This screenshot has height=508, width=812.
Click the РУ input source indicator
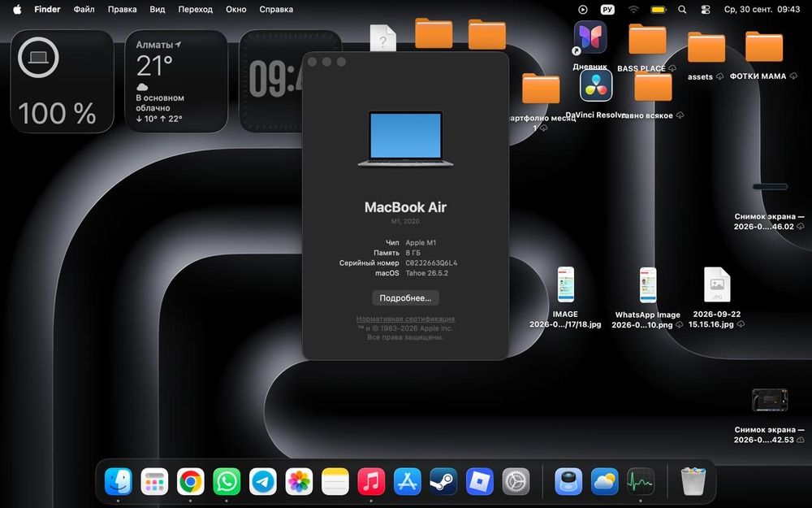click(607, 9)
